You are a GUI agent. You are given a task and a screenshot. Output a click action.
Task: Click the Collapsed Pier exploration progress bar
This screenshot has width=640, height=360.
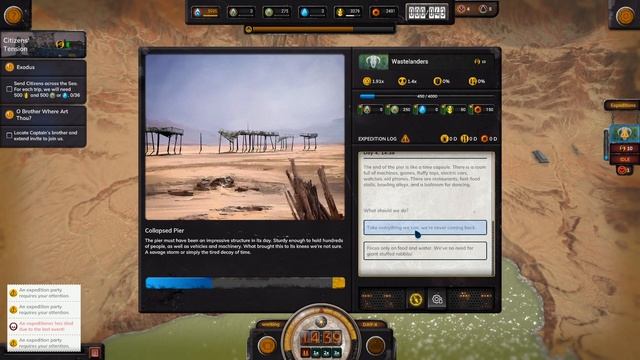245,283
